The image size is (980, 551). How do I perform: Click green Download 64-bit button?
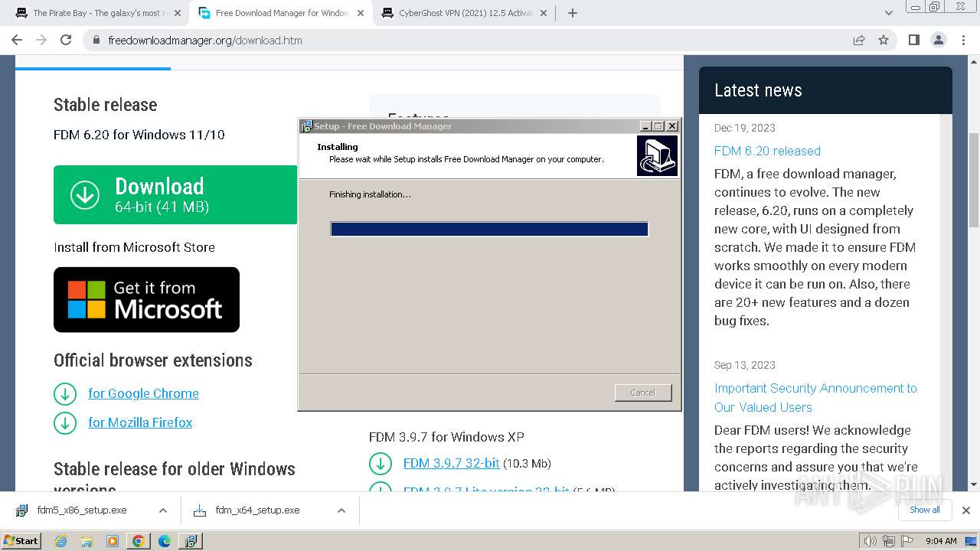(x=175, y=195)
